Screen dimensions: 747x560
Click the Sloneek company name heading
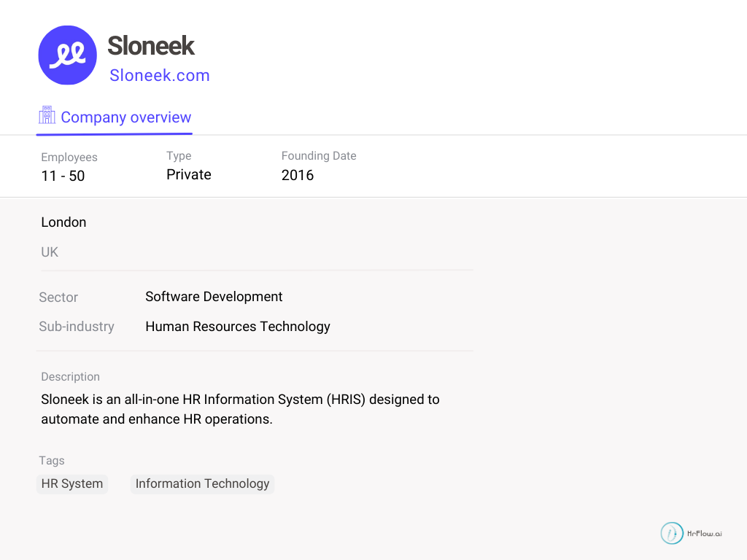click(x=151, y=46)
